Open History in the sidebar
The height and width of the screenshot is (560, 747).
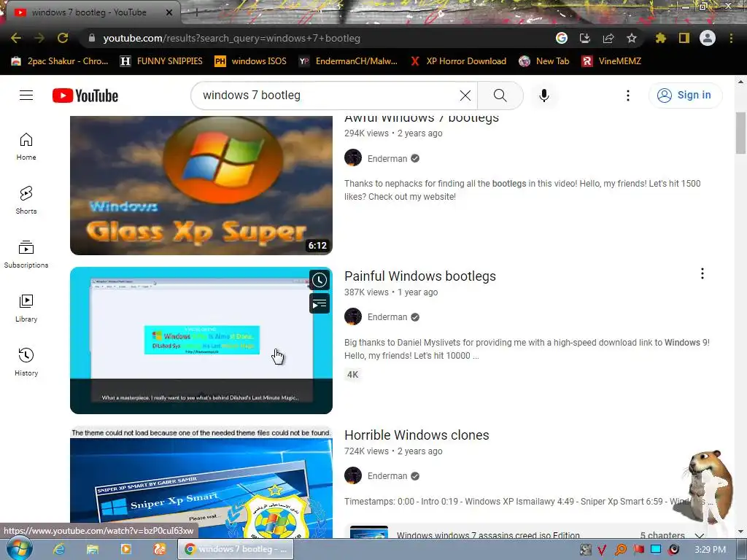click(26, 362)
